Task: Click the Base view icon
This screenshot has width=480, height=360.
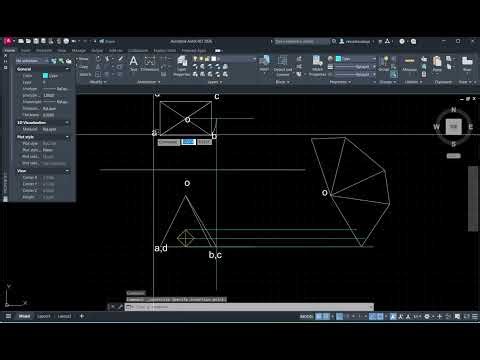Action: [x=467, y=63]
